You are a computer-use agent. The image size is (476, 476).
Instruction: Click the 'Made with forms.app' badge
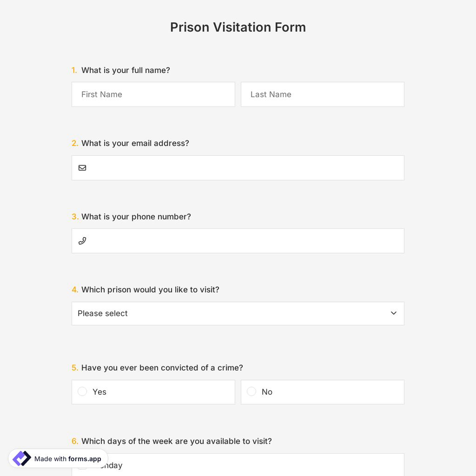(x=57, y=458)
